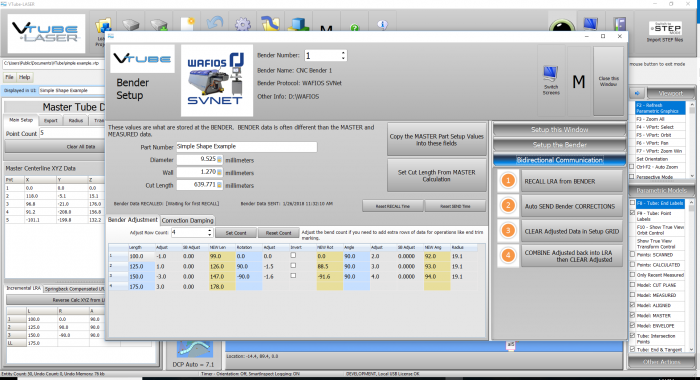The image size is (700, 380).
Task: Select the Radius tab in Master Tube Data
Action: pos(76,121)
